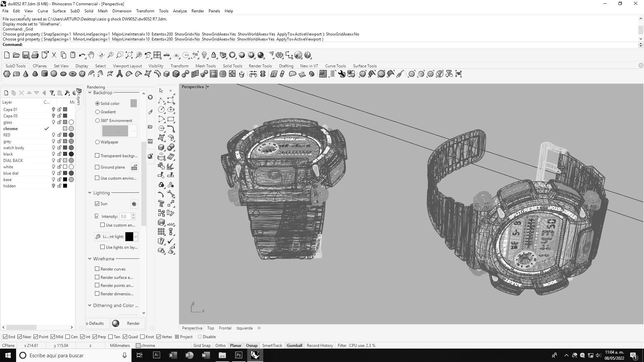Toggle visibility of RED layer

[x=53, y=135]
